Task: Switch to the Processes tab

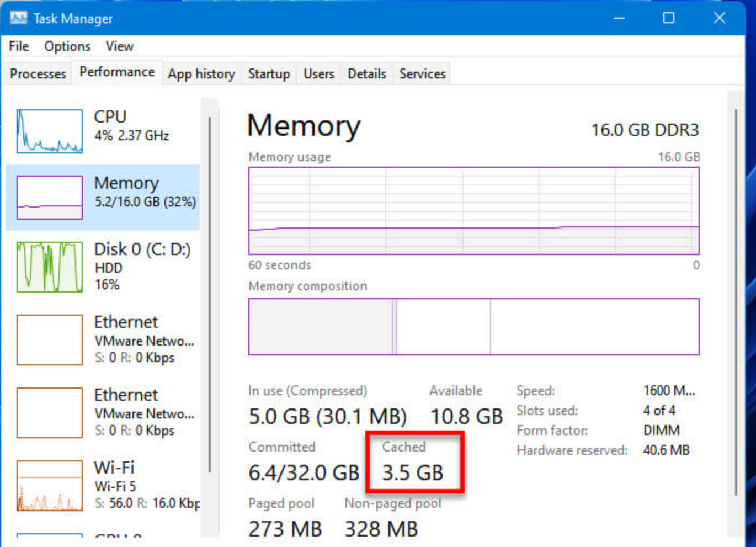Action: (x=36, y=73)
